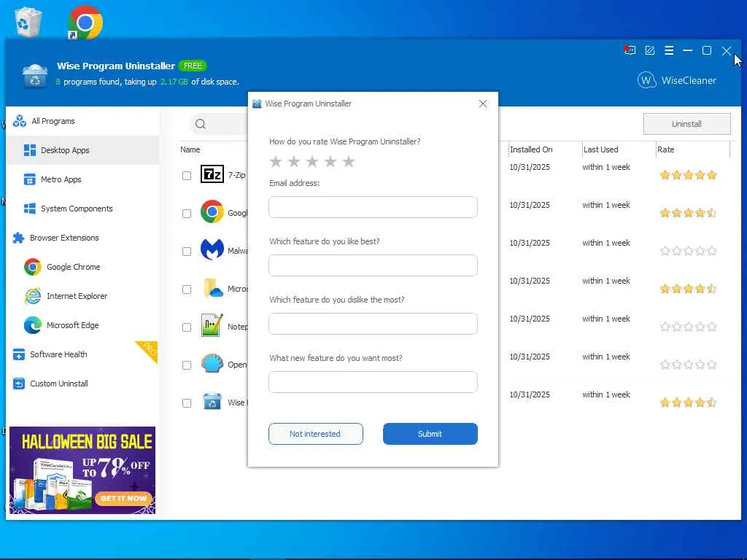The height and width of the screenshot is (560, 747).
Task: Focus the feature you like best field
Action: click(x=373, y=265)
